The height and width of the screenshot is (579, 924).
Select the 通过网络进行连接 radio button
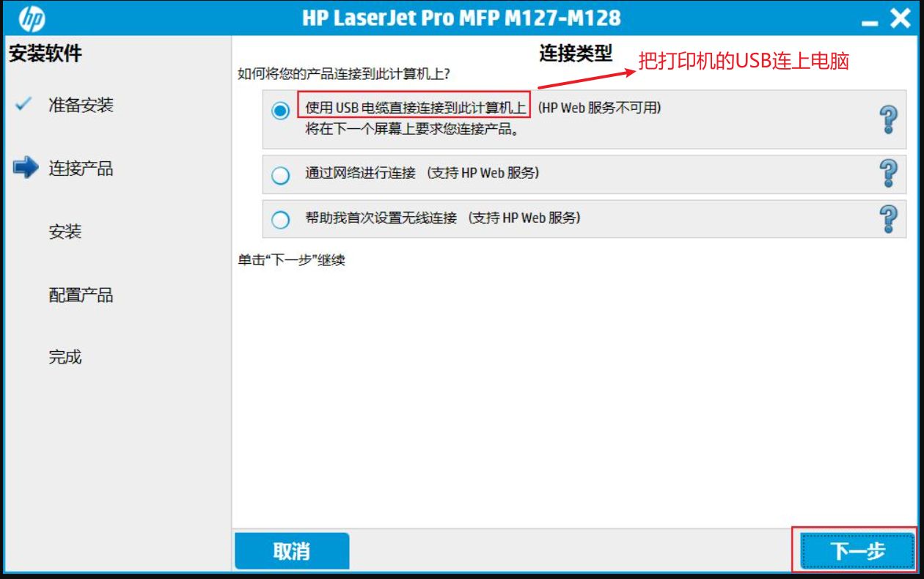pos(280,176)
